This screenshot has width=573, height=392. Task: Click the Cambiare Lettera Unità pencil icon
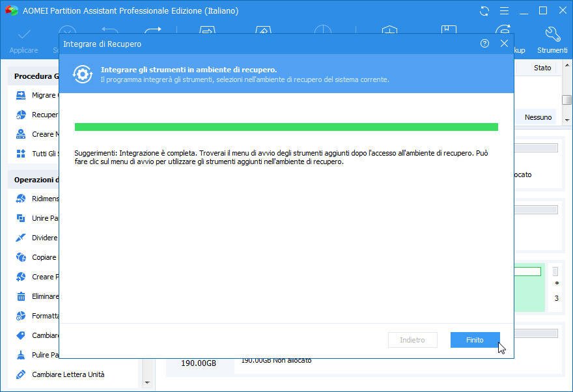tap(21, 374)
